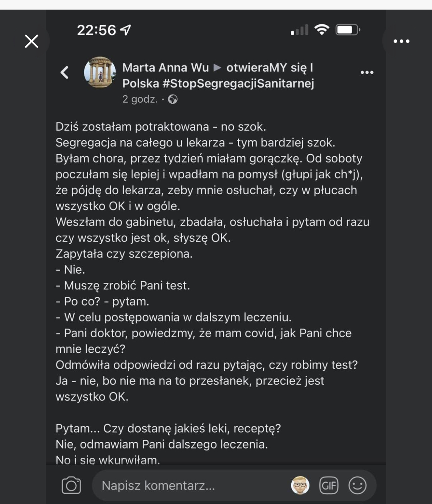The image size is (432, 504).
Task: Open the post author's profile picture
Action: (x=100, y=72)
